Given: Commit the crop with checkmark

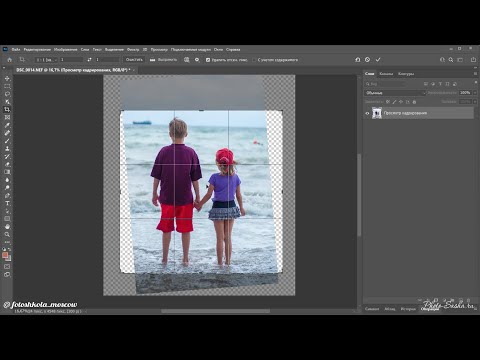Looking at the screenshot, I should pos(378,60).
